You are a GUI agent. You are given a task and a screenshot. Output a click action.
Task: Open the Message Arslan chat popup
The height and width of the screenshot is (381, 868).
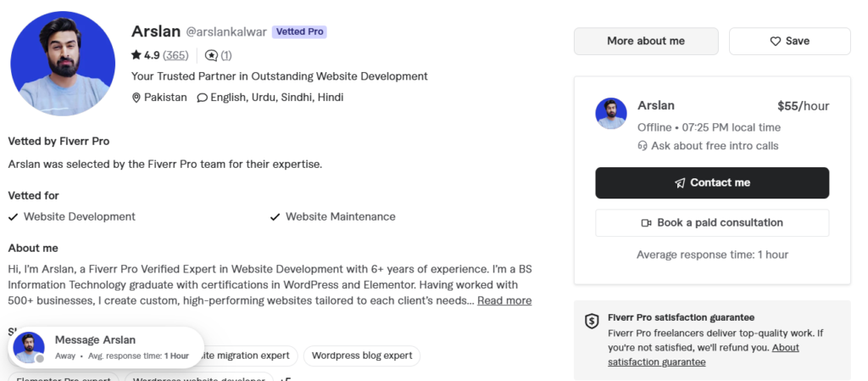[x=106, y=348]
